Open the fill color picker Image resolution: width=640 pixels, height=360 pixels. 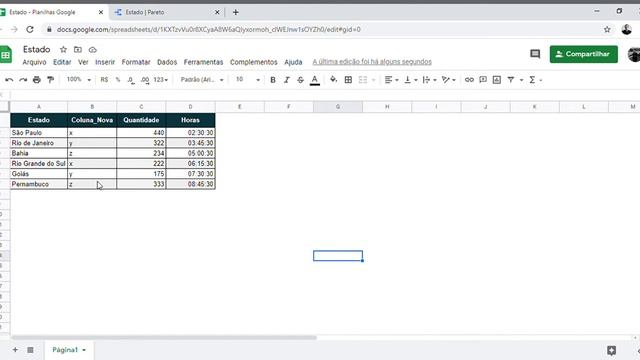(x=333, y=80)
